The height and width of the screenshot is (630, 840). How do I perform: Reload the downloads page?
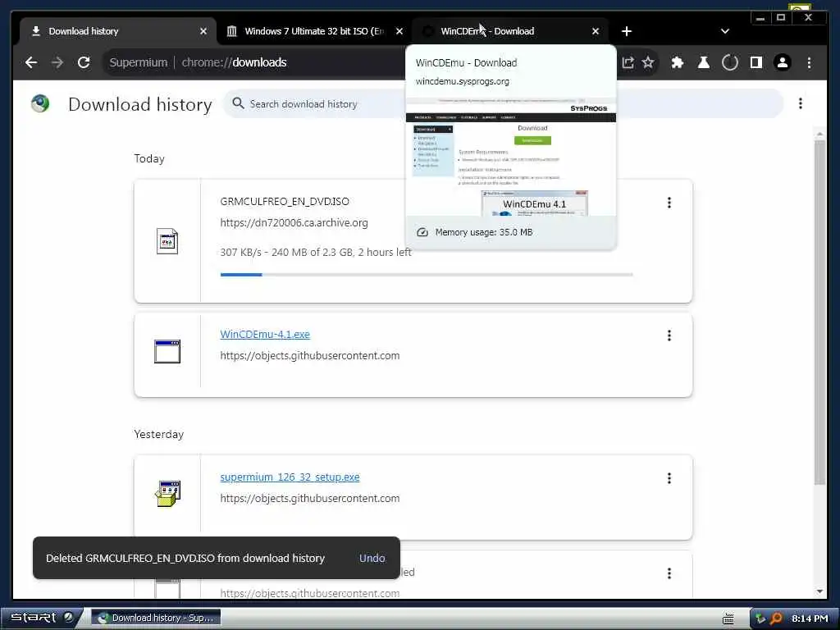coord(84,62)
